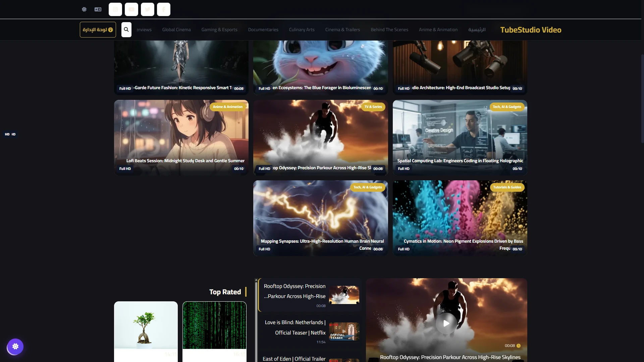Play the featured Rooftop Odyssey video
Viewport: 644px width, 362px height.
446,323
